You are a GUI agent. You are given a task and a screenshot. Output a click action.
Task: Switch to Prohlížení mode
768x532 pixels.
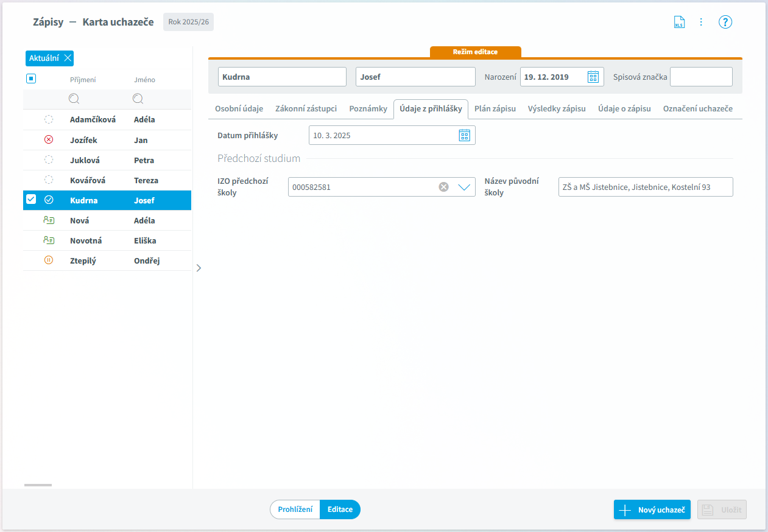click(295, 509)
